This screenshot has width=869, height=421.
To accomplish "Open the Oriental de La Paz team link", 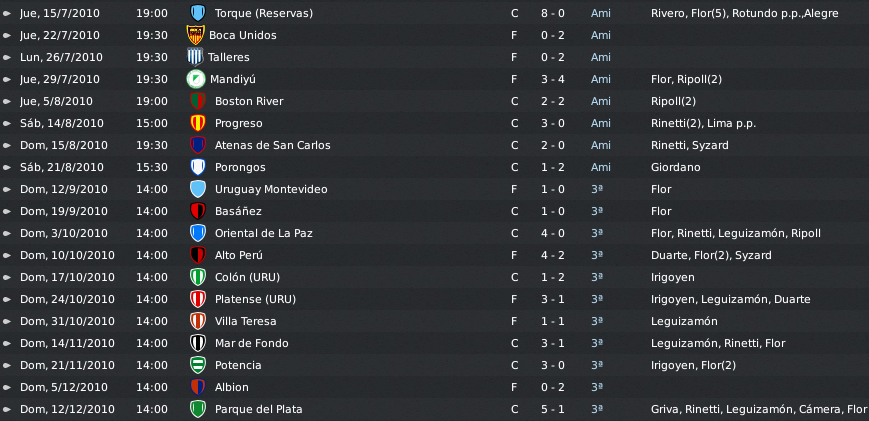I will pos(264,233).
